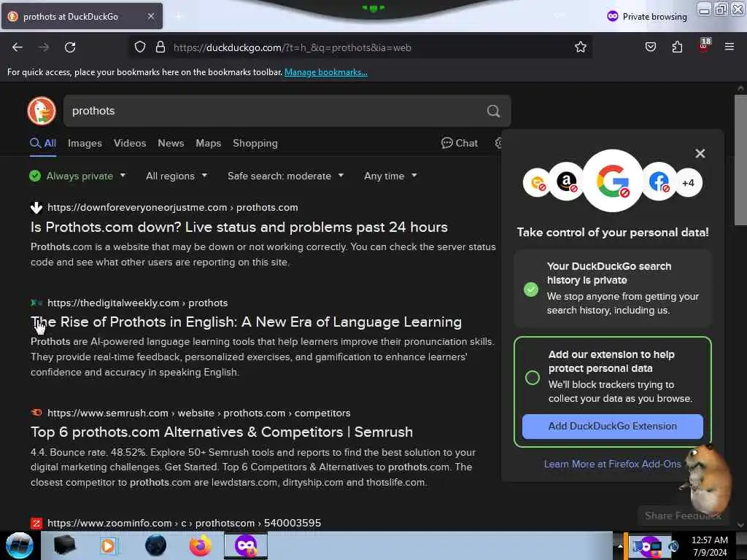Click the taskbar clock 12:57 AM
This screenshot has height=560, width=747.
coord(709,540)
